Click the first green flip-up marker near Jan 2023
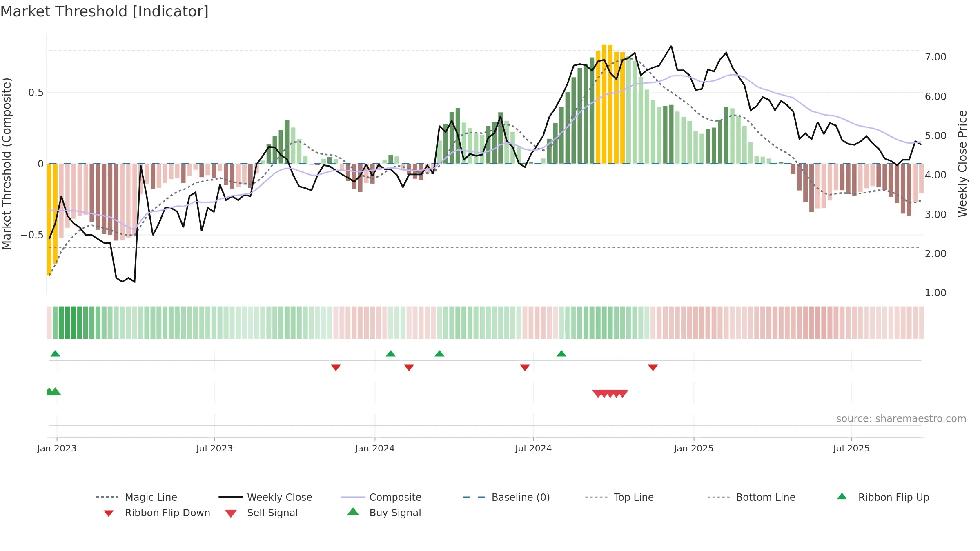The width and height of the screenshot is (980, 551). pyautogui.click(x=55, y=353)
